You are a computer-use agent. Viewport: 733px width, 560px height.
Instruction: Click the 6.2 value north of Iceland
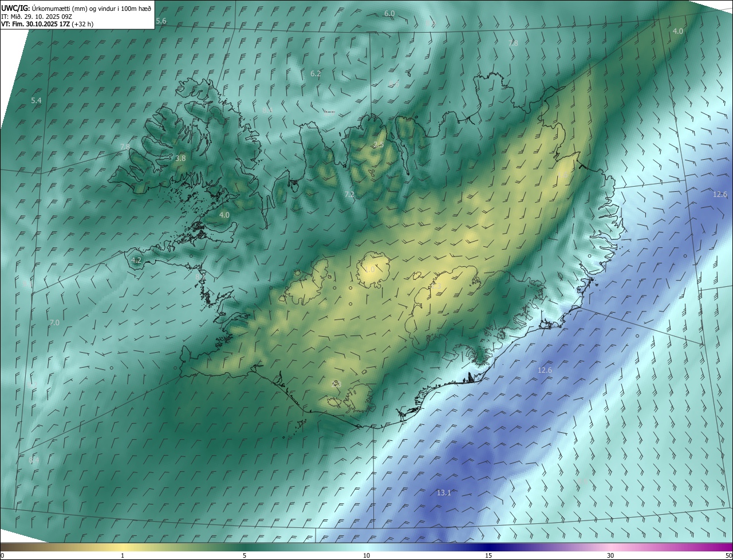[316, 74]
